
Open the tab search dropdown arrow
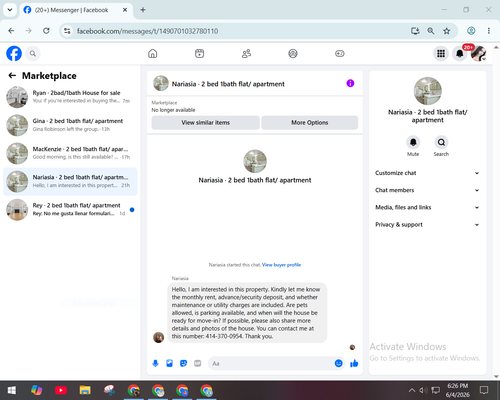point(10,10)
